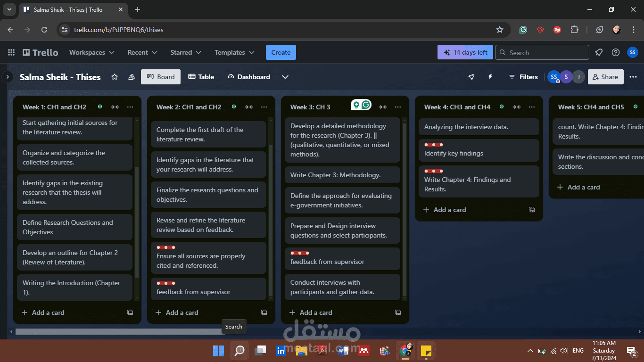Collapse the Week 4: CH3 and CH4 list
Viewport: 644px width, 362px height.
pos(517,107)
